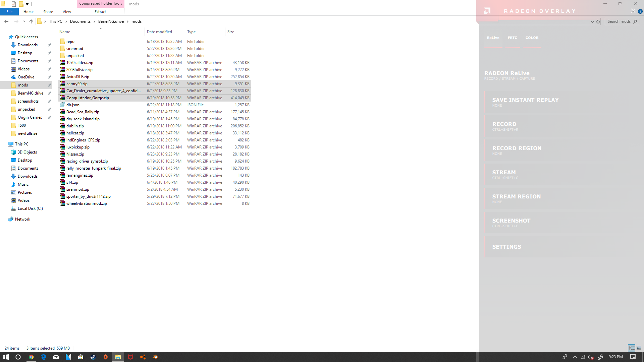Click the repo folder icon
This screenshot has height=362, width=644.
tap(62, 42)
